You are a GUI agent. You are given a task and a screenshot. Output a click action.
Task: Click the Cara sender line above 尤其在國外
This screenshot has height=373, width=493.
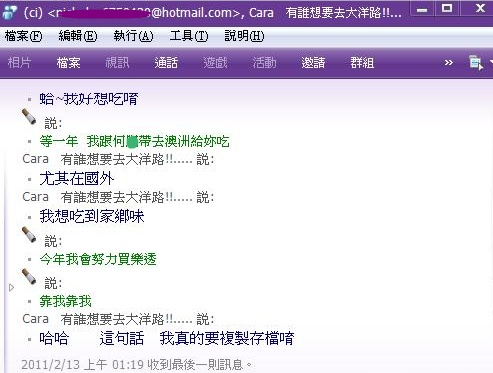(x=118, y=159)
